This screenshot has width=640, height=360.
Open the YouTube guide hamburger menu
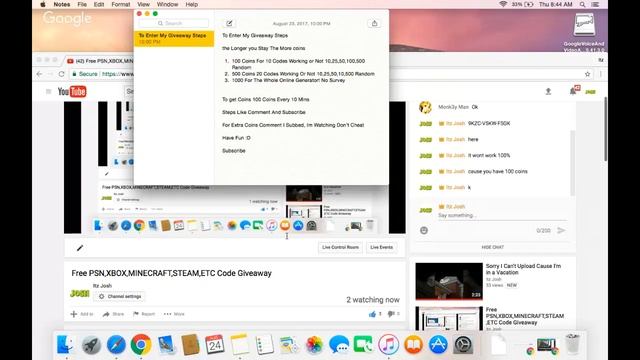click(49, 91)
